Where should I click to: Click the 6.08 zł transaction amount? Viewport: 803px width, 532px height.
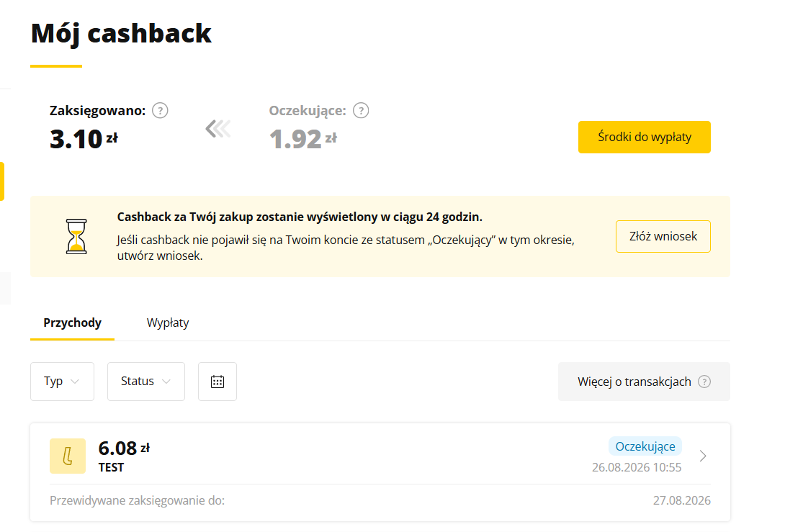(x=124, y=448)
